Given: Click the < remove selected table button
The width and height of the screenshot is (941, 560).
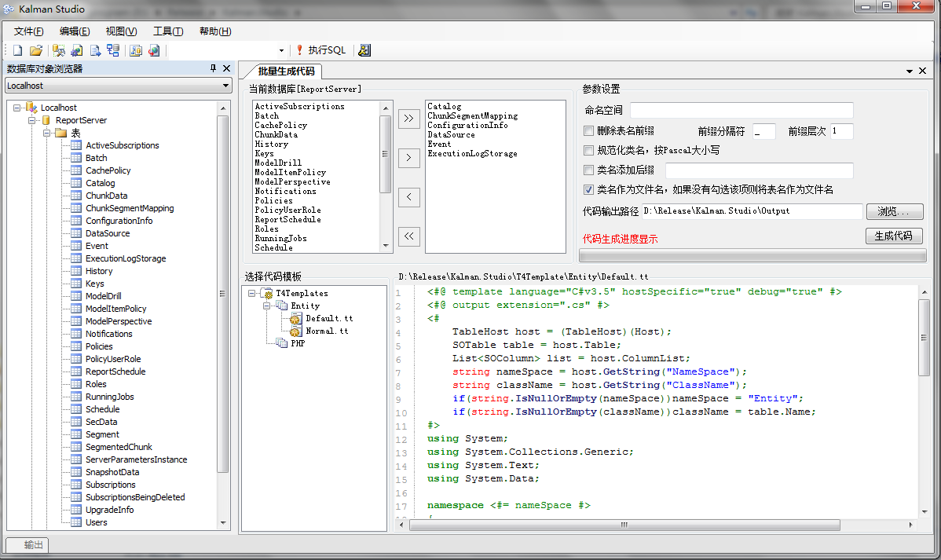Looking at the screenshot, I should (408, 197).
